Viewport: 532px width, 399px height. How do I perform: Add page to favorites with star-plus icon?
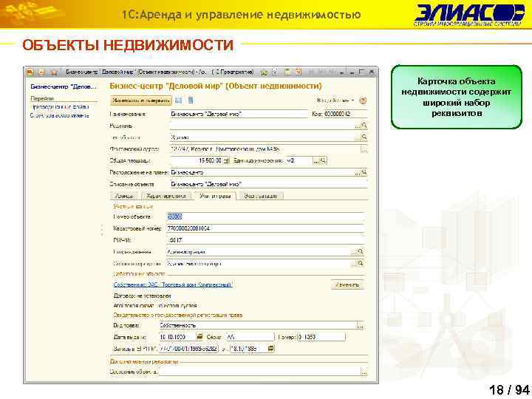coord(264,72)
